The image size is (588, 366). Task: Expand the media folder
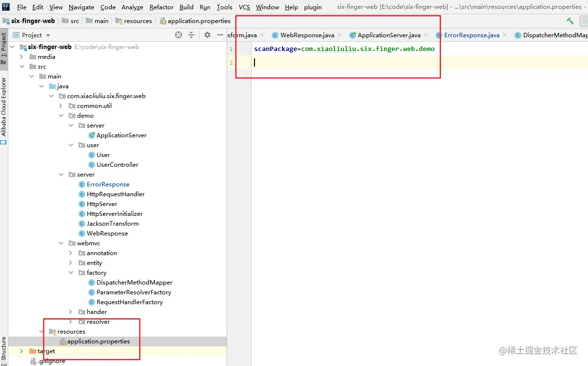coord(22,56)
